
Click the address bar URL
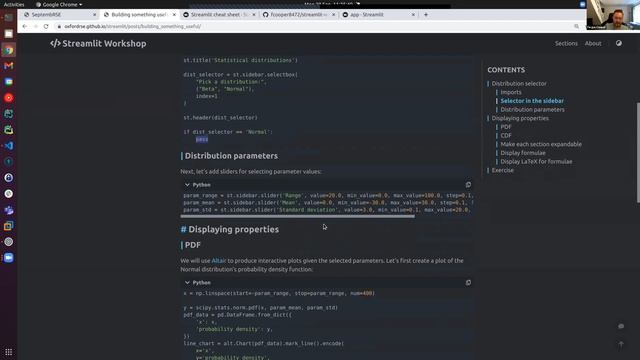click(x=132, y=26)
